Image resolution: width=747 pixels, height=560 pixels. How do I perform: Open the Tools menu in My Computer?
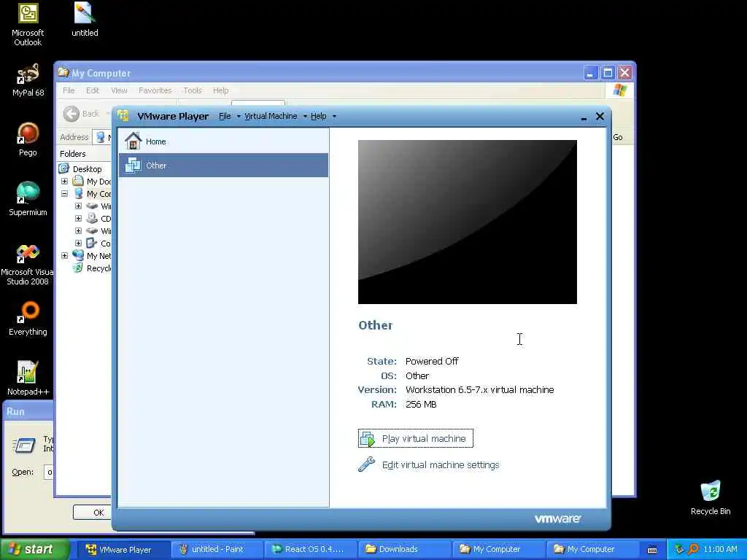pyautogui.click(x=193, y=90)
